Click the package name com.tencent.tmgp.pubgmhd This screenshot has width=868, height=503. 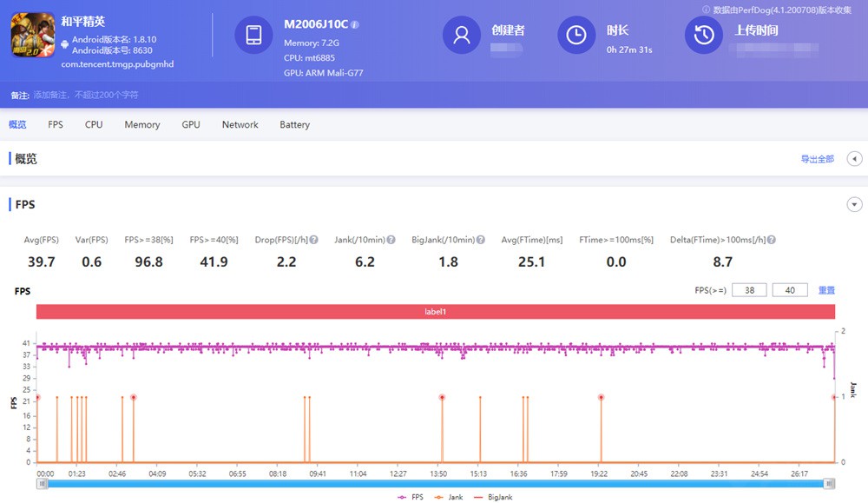117,64
